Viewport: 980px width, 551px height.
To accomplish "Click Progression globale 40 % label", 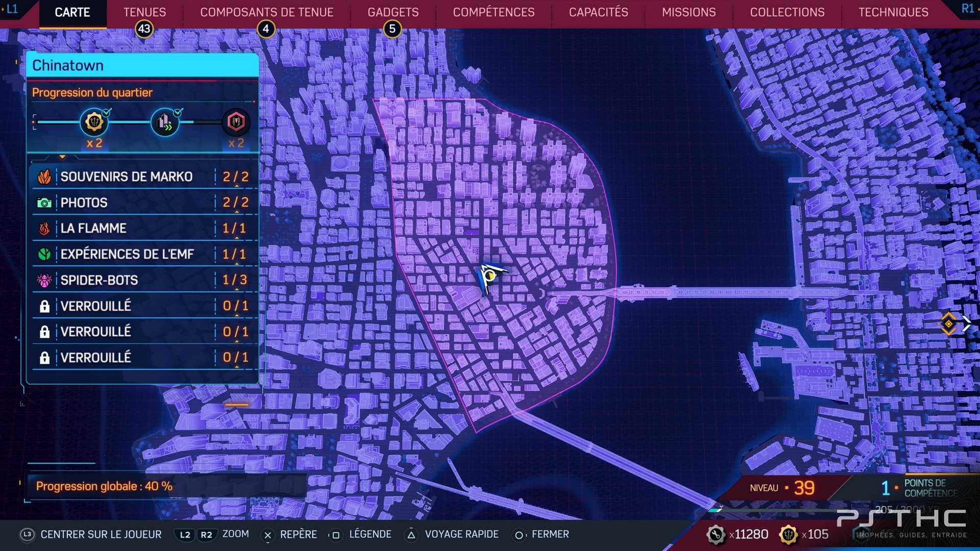I will [104, 486].
